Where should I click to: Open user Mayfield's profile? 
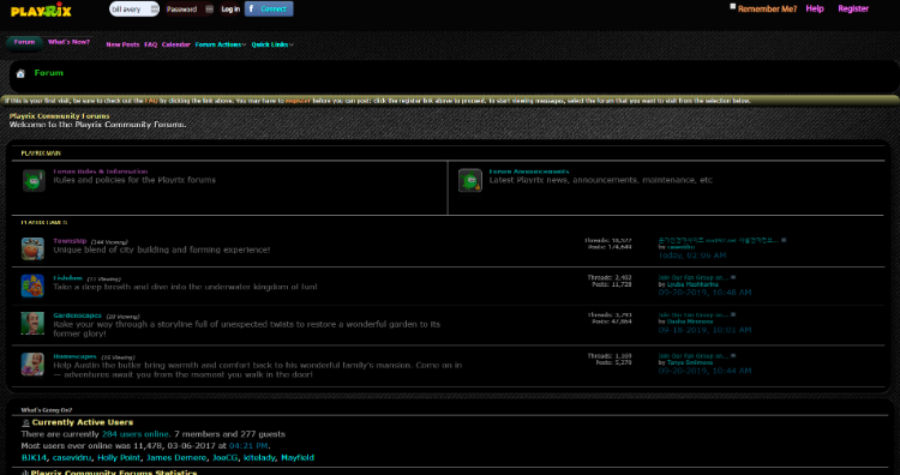coord(298,458)
